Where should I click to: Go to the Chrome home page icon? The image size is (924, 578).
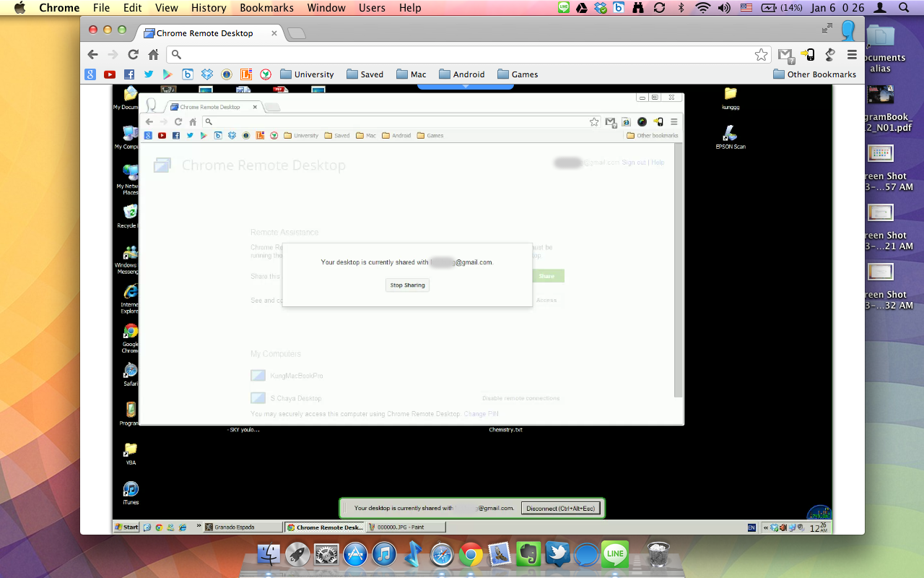(x=153, y=54)
